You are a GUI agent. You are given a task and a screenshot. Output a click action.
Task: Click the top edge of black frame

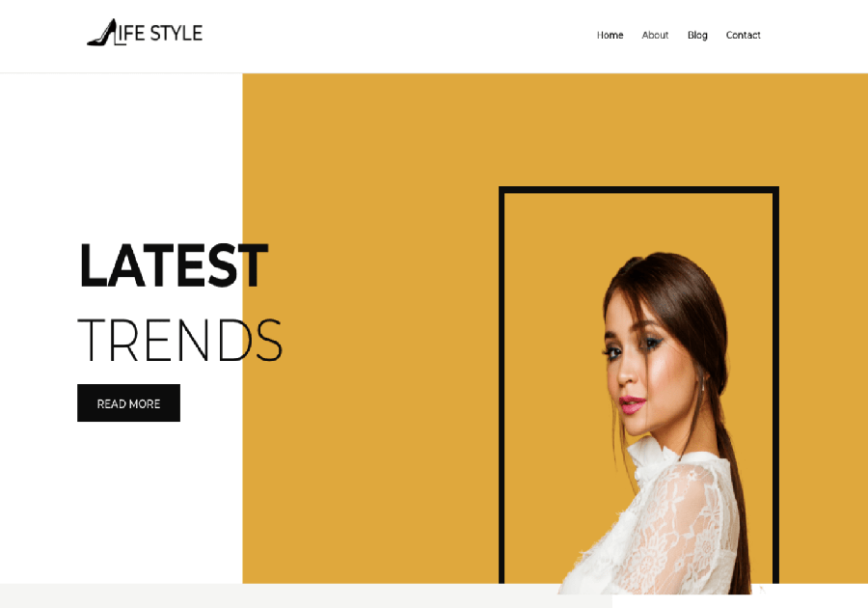(638, 190)
